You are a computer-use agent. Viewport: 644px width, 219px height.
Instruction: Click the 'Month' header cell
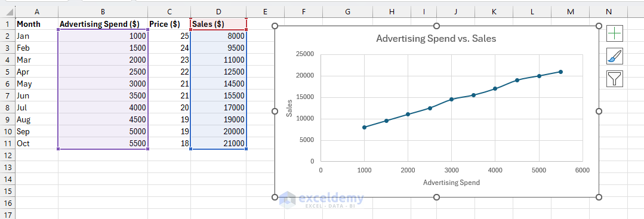37,24
